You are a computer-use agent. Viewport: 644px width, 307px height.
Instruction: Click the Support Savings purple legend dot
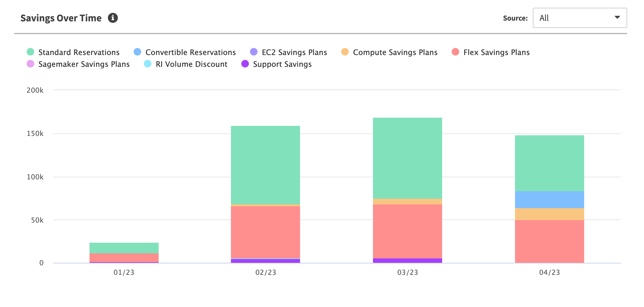point(245,64)
